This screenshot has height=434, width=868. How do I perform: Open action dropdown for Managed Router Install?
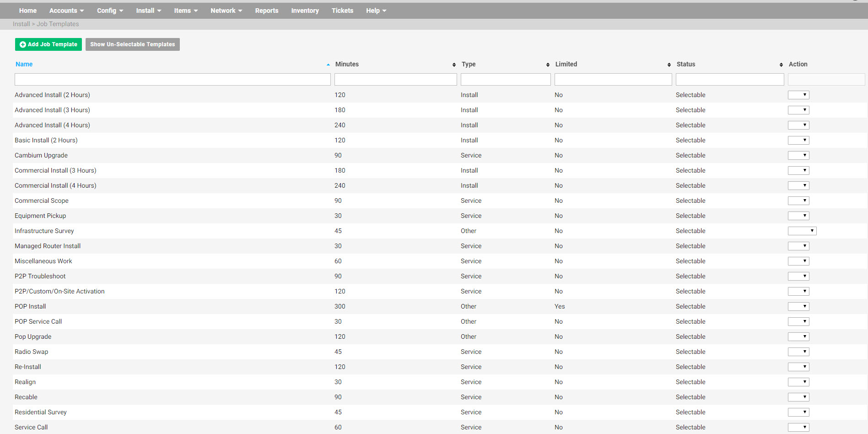[x=798, y=246]
